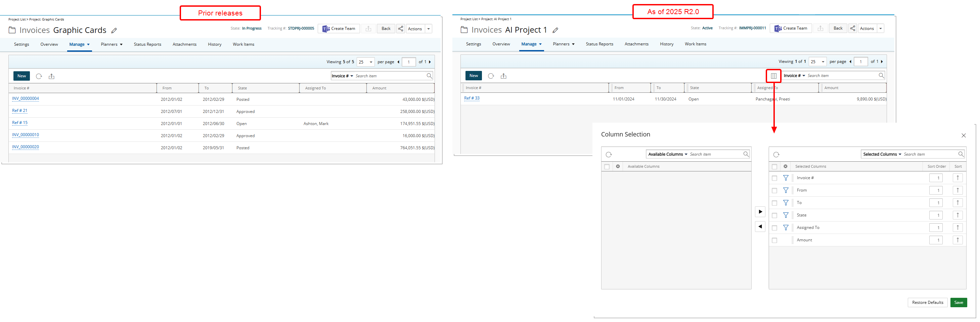The image size is (980, 322).
Task: Expand the Manage menu in Graphic Cards window
Action: click(x=80, y=44)
